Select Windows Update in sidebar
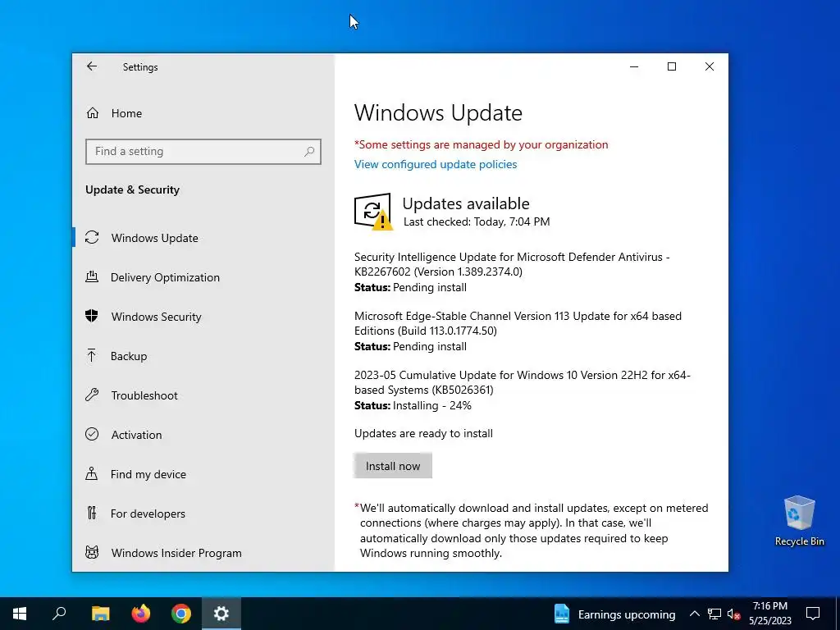 coord(154,238)
